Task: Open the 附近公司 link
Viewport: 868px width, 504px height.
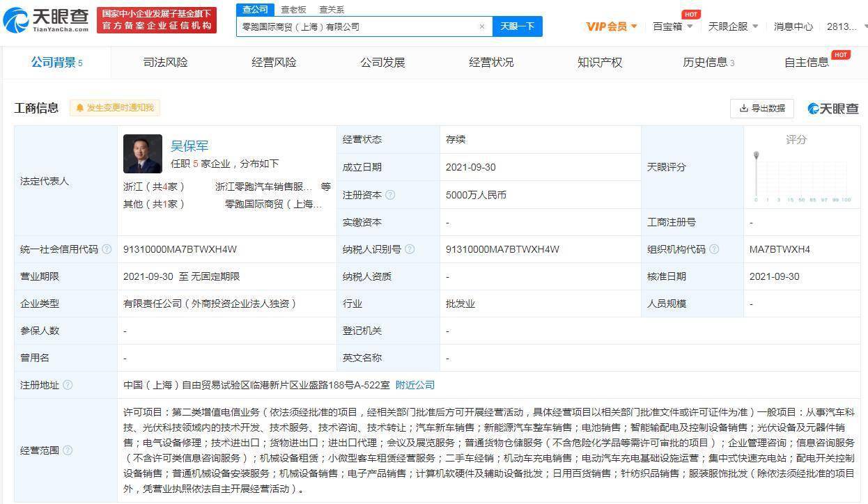Action: point(415,385)
